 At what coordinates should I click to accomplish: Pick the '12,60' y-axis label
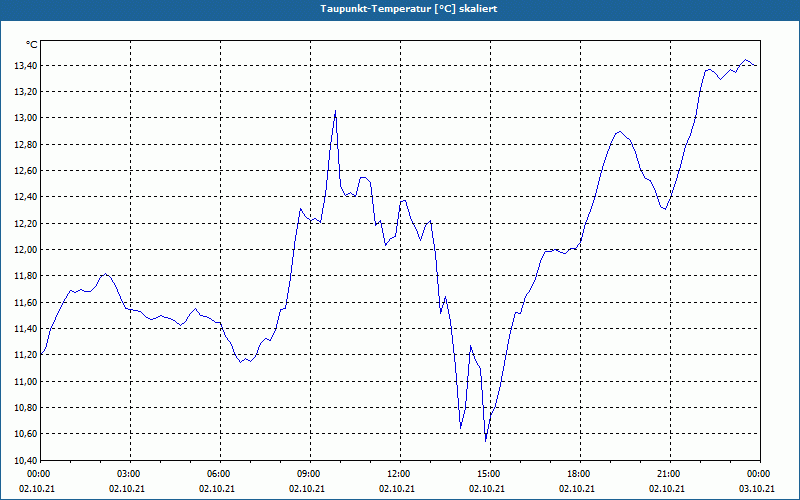26,170
